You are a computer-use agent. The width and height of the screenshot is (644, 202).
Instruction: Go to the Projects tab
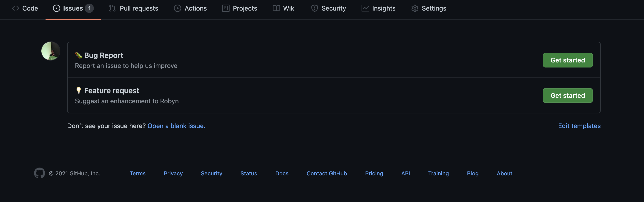tap(240, 8)
